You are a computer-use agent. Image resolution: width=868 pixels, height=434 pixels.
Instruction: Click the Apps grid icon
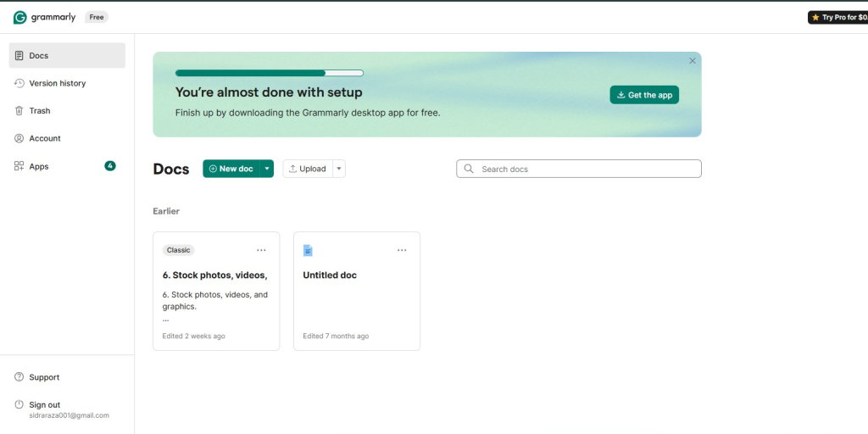(19, 166)
